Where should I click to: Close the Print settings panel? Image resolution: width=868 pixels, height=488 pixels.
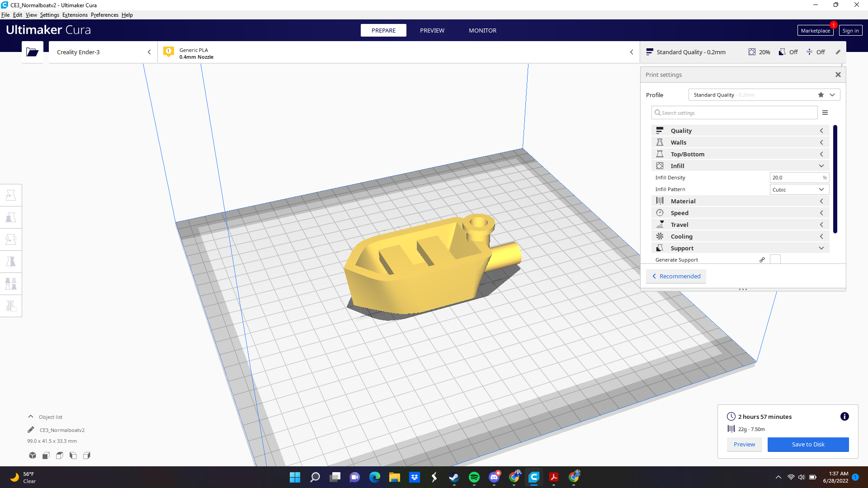click(838, 75)
